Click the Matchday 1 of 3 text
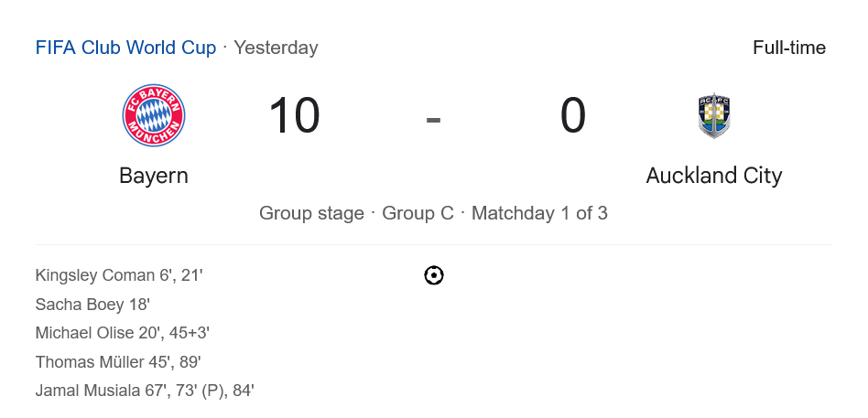 click(x=539, y=213)
